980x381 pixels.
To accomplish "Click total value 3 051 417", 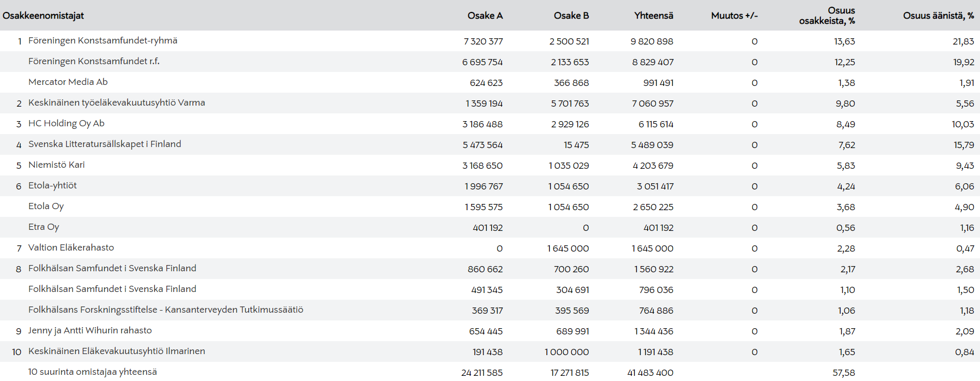I will point(656,186).
